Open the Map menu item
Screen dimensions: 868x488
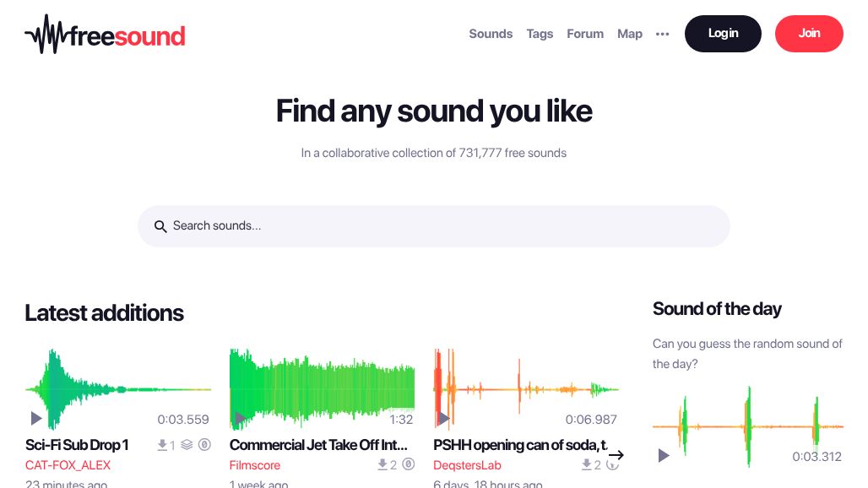click(630, 34)
